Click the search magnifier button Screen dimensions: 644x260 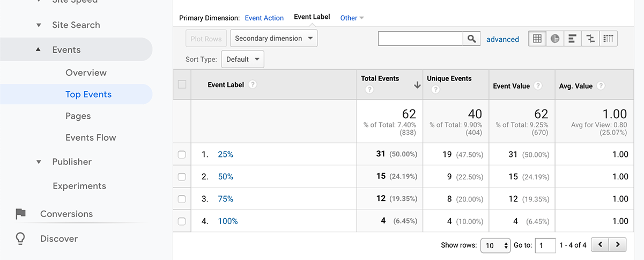pos(472,39)
